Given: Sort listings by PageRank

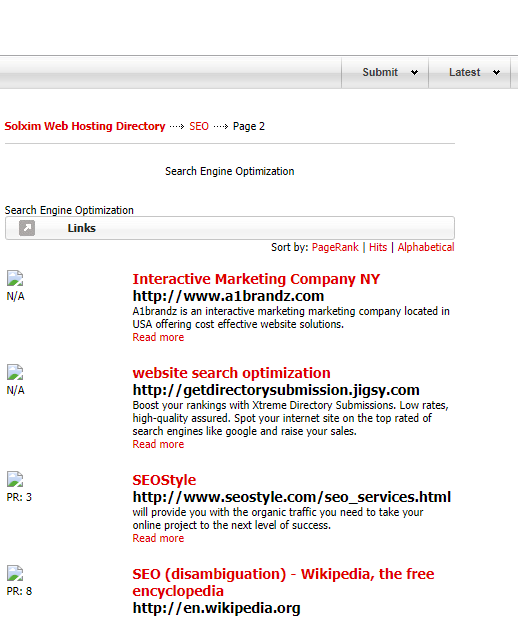Looking at the screenshot, I should (x=335, y=247).
